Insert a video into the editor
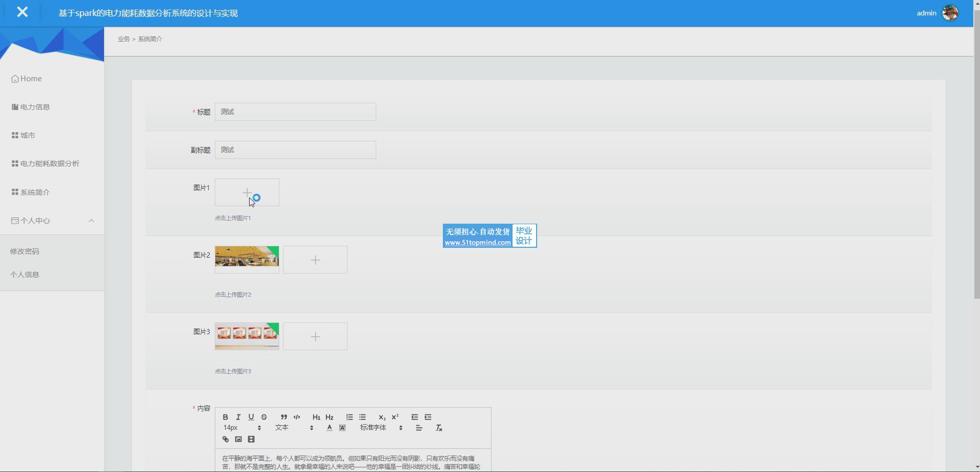Image resolution: width=980 pixels, height=472 pixels. (251, 439)
